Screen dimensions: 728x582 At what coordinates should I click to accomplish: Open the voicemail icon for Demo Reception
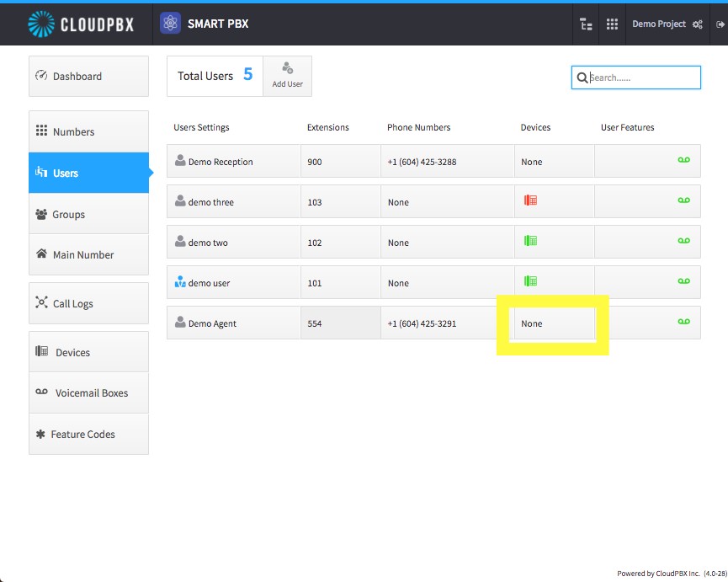(x=683, y=160)
